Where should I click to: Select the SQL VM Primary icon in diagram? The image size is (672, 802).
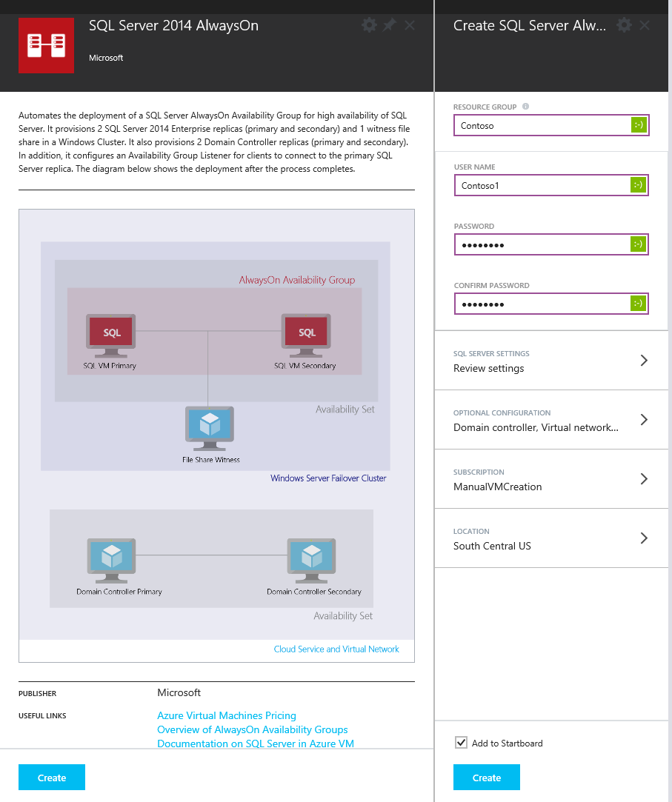point(110,333)
